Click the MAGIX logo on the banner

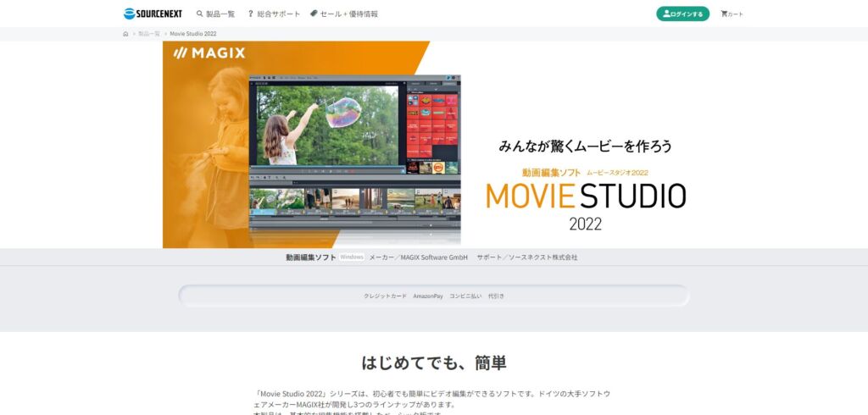(x=209, y=53)
